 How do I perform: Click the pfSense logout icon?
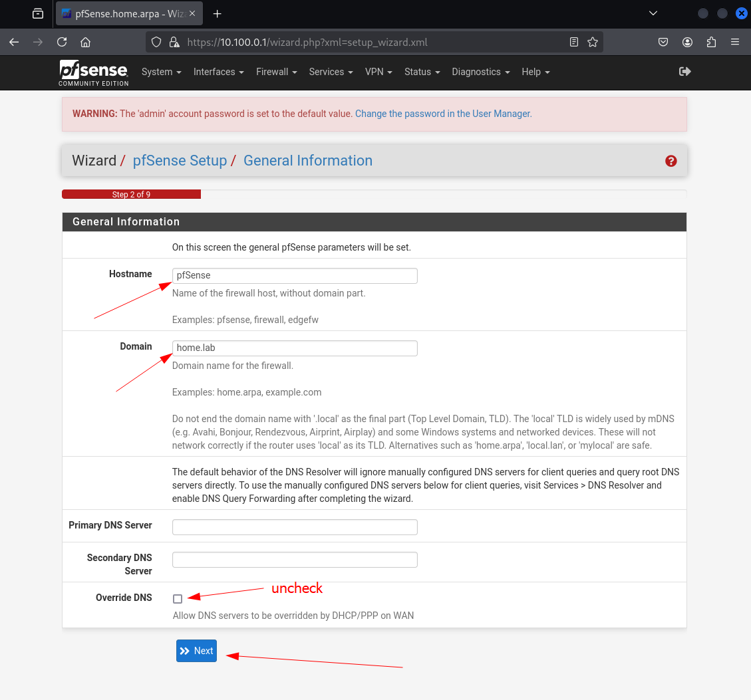click(685, 71)
